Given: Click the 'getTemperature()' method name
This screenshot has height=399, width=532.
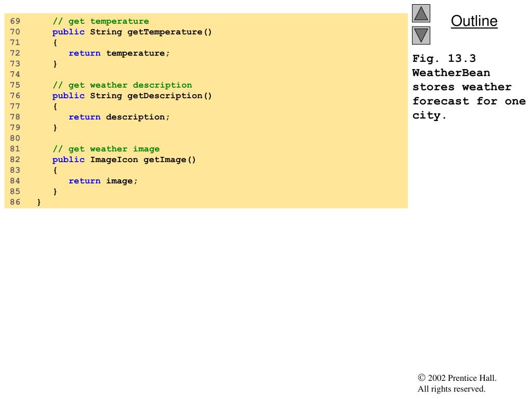Looking at the screenshot, I should coord(169,32).
